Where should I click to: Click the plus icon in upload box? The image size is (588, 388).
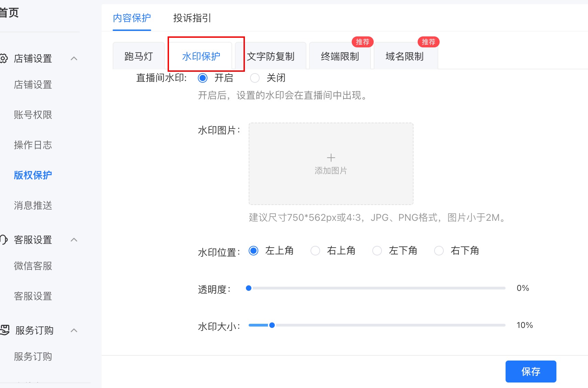[x=331, y=158]
